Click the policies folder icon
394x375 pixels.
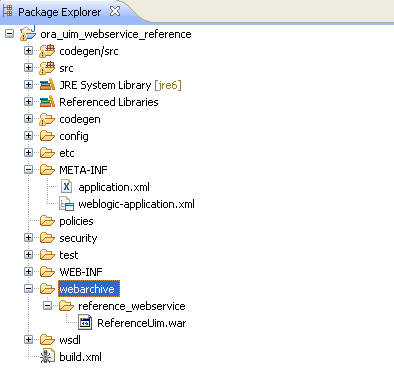pos(47,221)
